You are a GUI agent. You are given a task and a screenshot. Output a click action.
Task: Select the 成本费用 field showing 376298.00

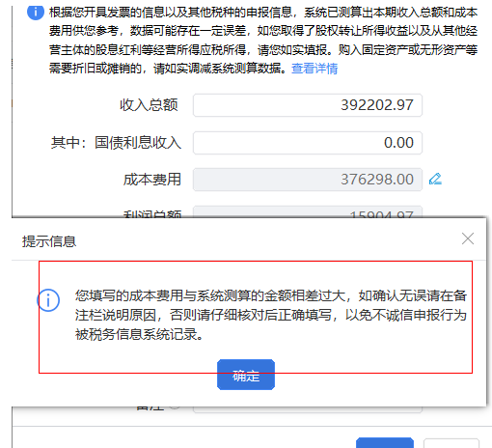308,180
